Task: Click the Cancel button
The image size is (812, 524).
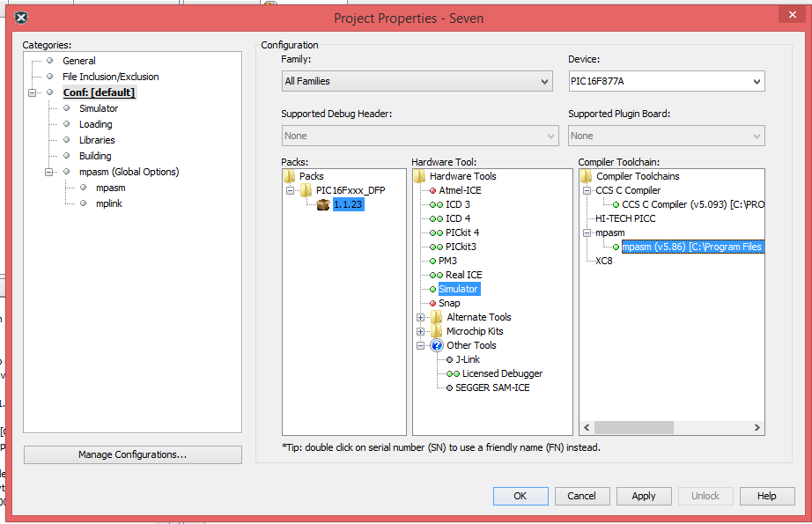Action: 581,496
